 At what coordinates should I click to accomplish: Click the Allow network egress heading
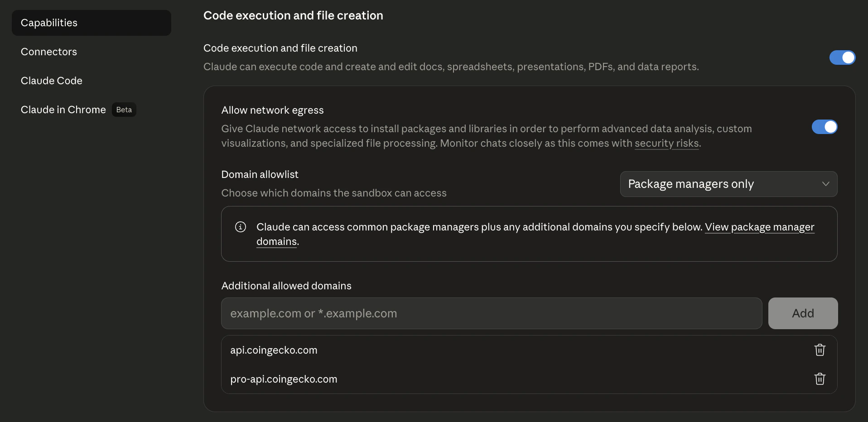[x=272, y=110]
